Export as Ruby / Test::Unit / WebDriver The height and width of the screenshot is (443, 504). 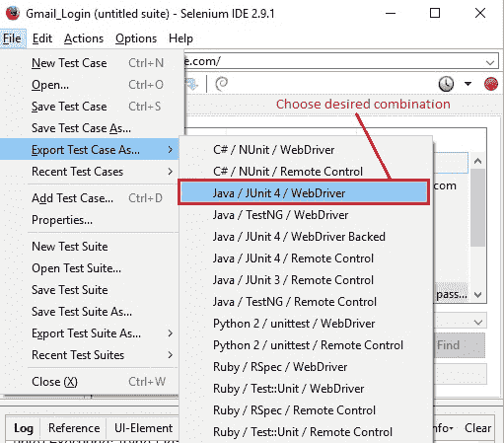pyautogui.click(x=306, y=389)
